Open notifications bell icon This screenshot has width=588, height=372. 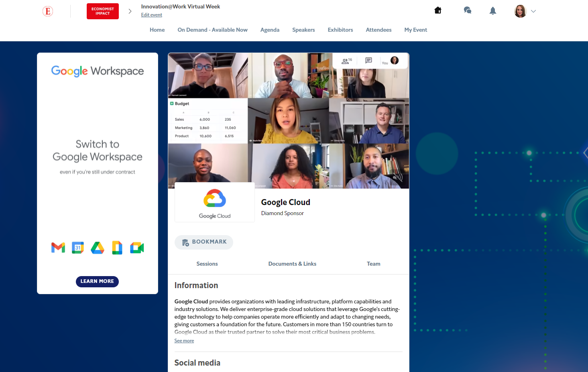click(493, 11)
